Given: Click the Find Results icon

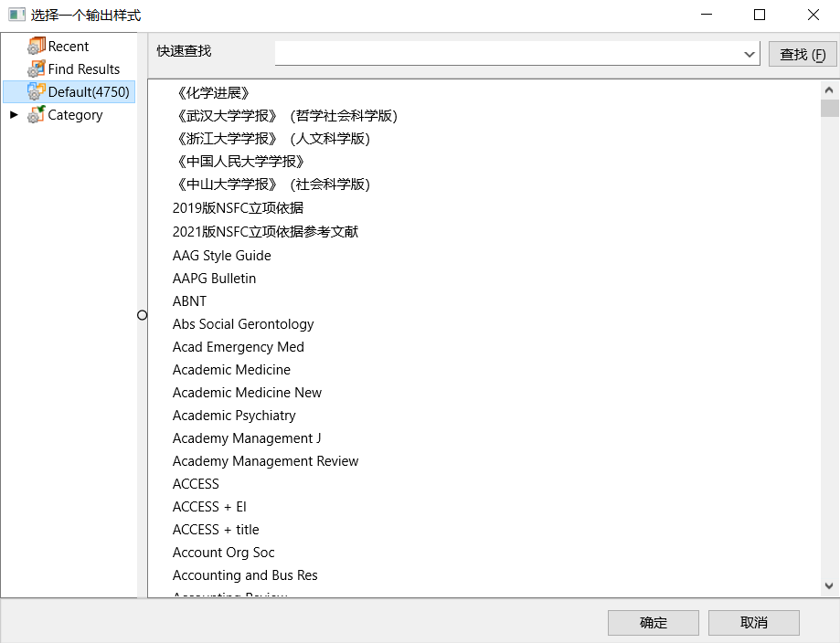Looking at the screenshot, I should [x=36, y=69].
